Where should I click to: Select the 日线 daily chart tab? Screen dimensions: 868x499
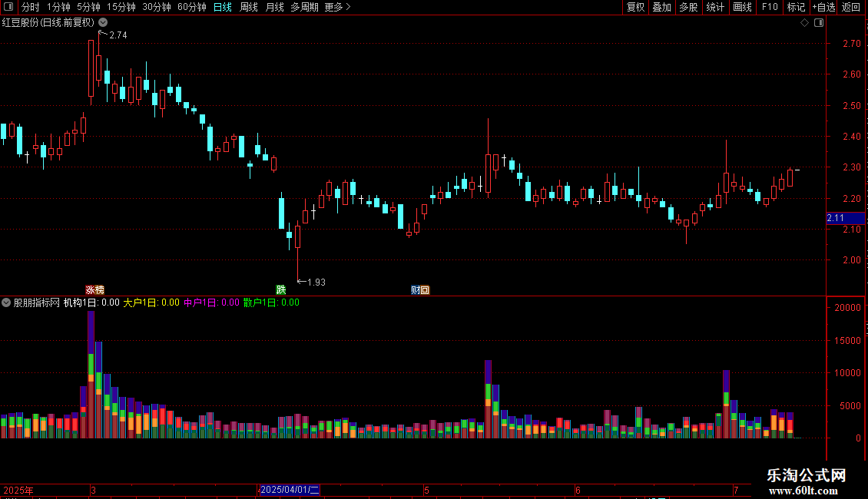pyautogui.click(x=223, y=7)
